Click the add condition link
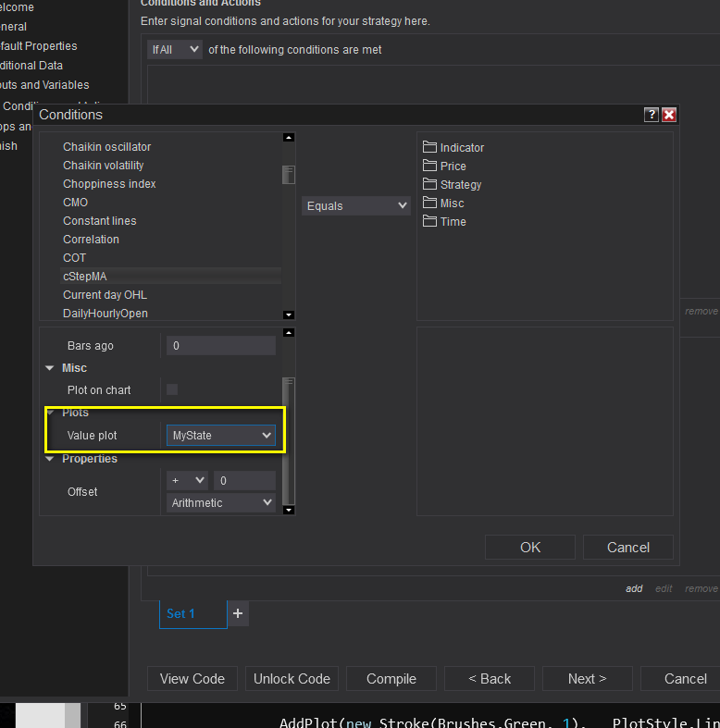Screen dimensions: 720x728 pos(634,588)
